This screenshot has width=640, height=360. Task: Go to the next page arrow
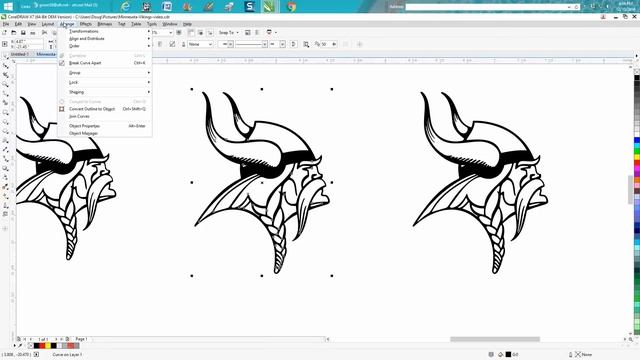pyautogui.click(x=56, y=339)
